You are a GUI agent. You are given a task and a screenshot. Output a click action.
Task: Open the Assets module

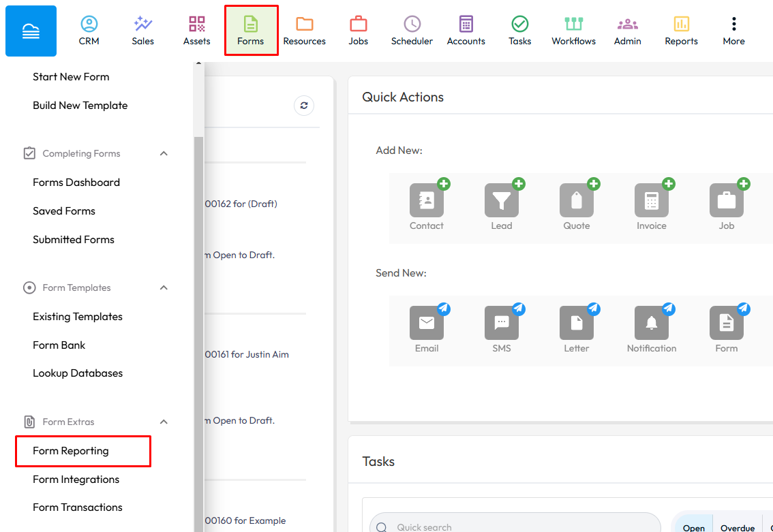coord(197,31)
